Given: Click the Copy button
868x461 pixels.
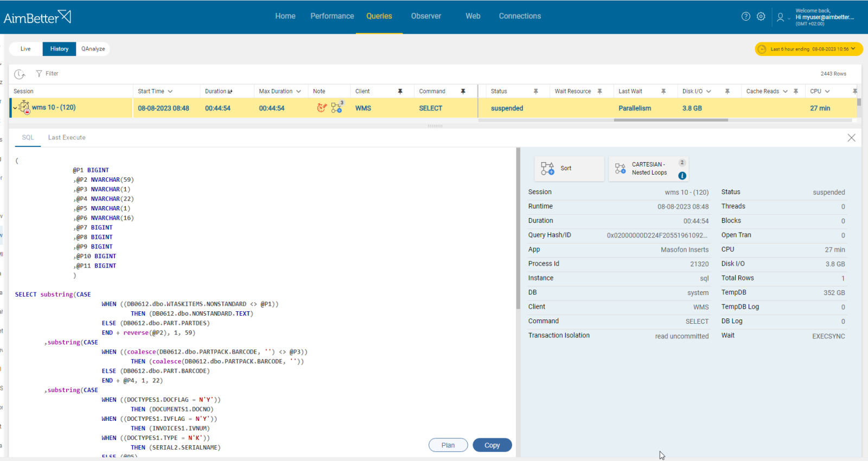Looking at the screenshot, I should (492, 445).
